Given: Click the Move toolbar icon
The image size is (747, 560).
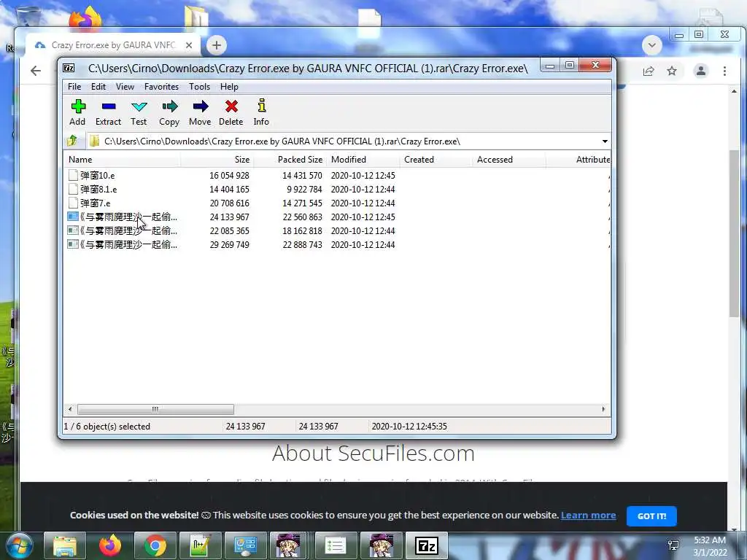Looking at the screenshot, I should pyautogui.click(x=200, y=112).
